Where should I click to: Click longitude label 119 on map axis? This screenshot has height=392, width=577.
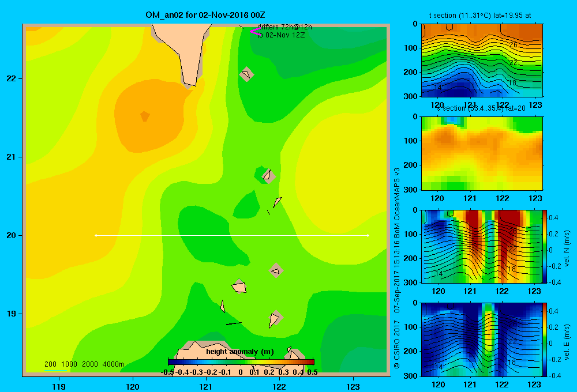(59, 387)
